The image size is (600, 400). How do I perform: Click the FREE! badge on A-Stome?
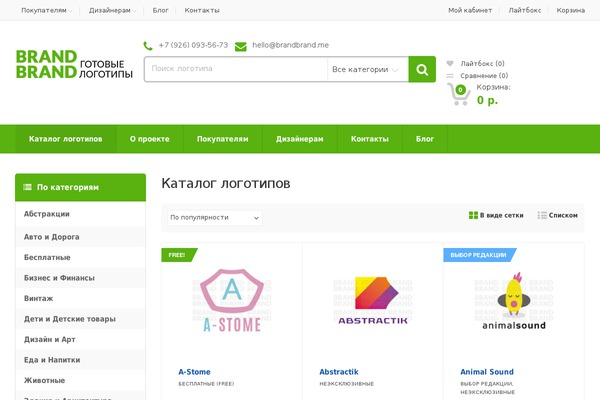click(x=179, y=255)
